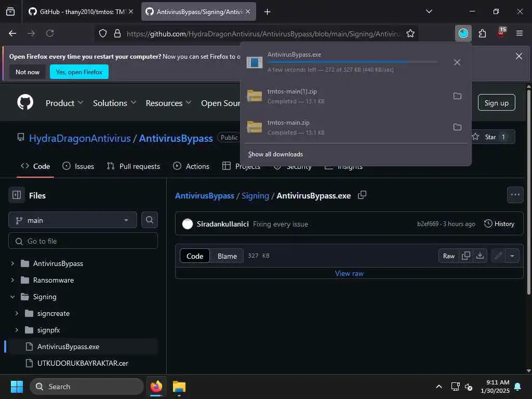Collapse the Signing folder
This screenshot has width=532, height=399.
[x=12, y=297]
